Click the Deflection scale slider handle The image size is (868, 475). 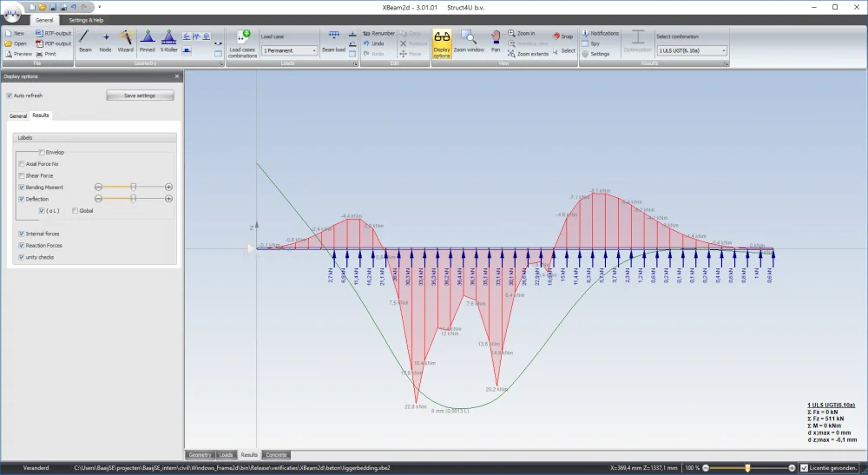click(x=134, y=199)
